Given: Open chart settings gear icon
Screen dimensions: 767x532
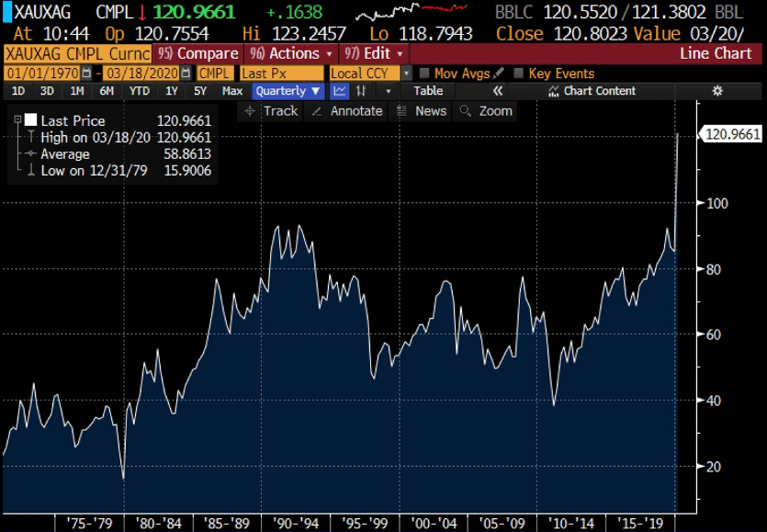Looking at the screenshot, I should point(717,91).
